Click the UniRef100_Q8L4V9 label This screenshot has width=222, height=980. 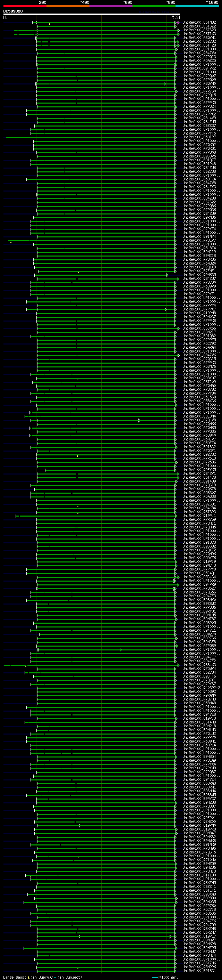pos(199,118)
